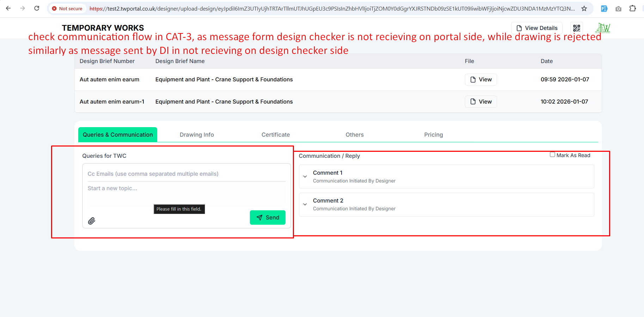
Task: Click the paperclip attachment icon
Action: 92,221
